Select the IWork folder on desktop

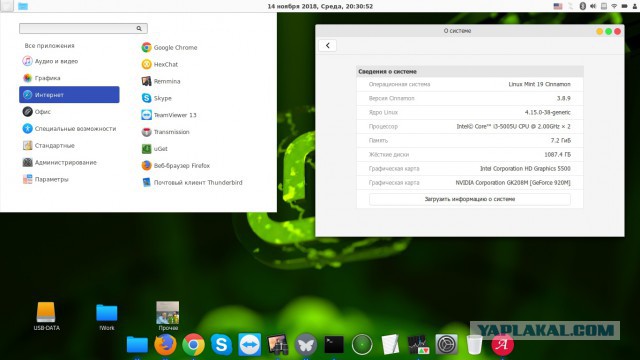coord(107,316)
